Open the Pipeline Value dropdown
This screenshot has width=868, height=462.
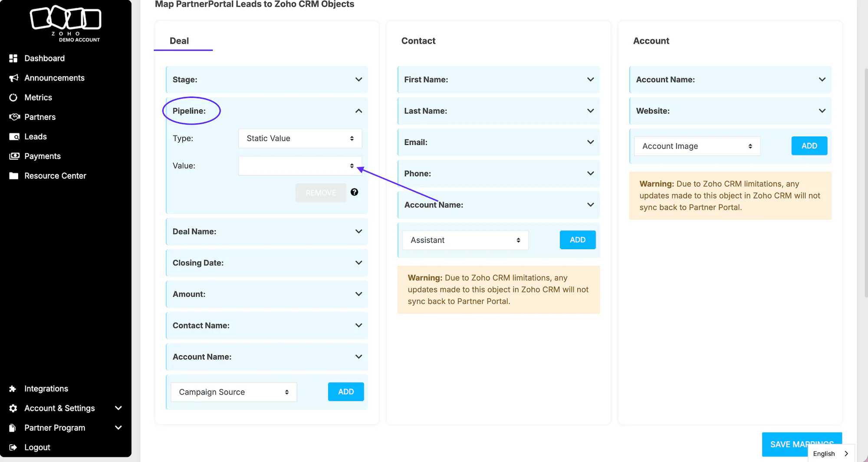300,165
